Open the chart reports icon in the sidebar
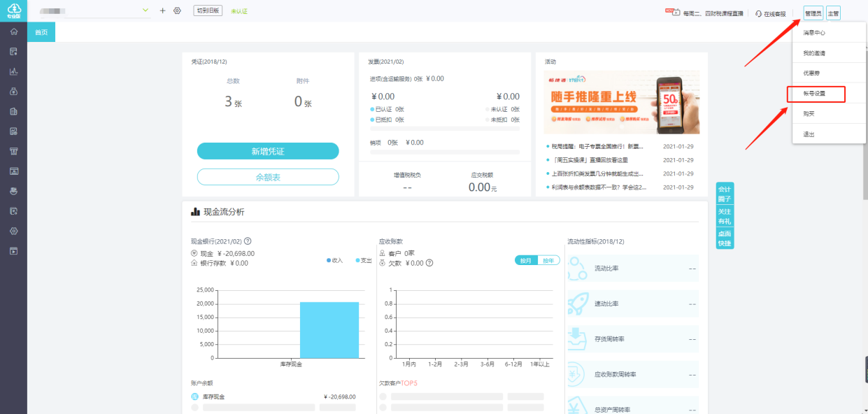868x414 pixels. [x=13, y=71]
